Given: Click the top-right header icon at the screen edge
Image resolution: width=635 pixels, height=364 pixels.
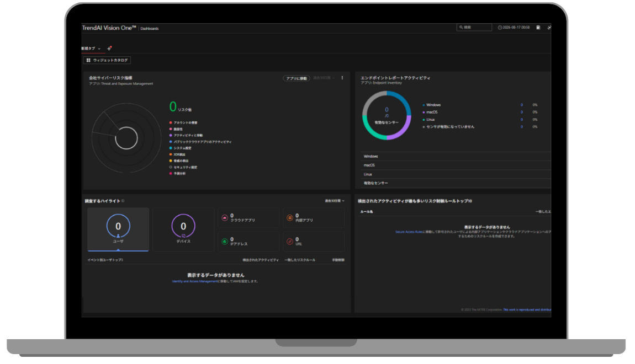Looking at the screenshot, I should click(x=549, y=28).
